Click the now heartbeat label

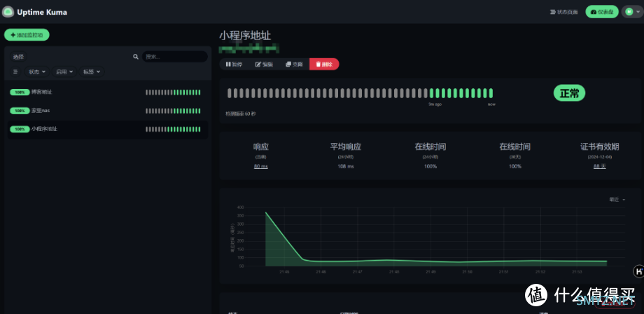(491, 104)
